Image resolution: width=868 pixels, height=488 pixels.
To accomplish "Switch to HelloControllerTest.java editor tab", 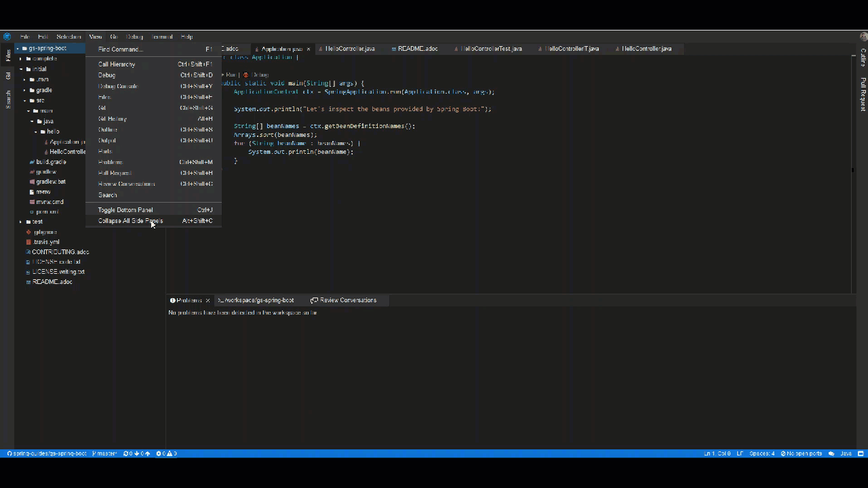I will pyautogui.click(x=491, y=49).
